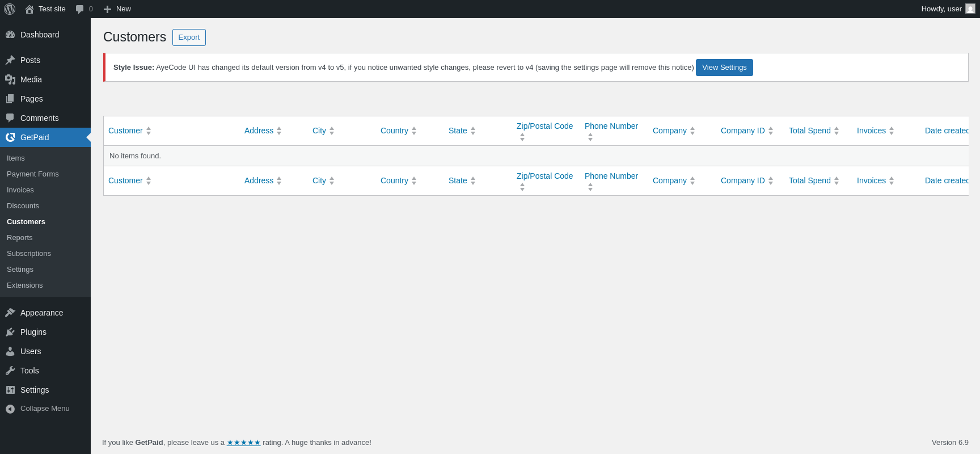This screenshot has width=980, height=454.
Task: Sort the table by the Customer header
Action: [x=126, y=131]
